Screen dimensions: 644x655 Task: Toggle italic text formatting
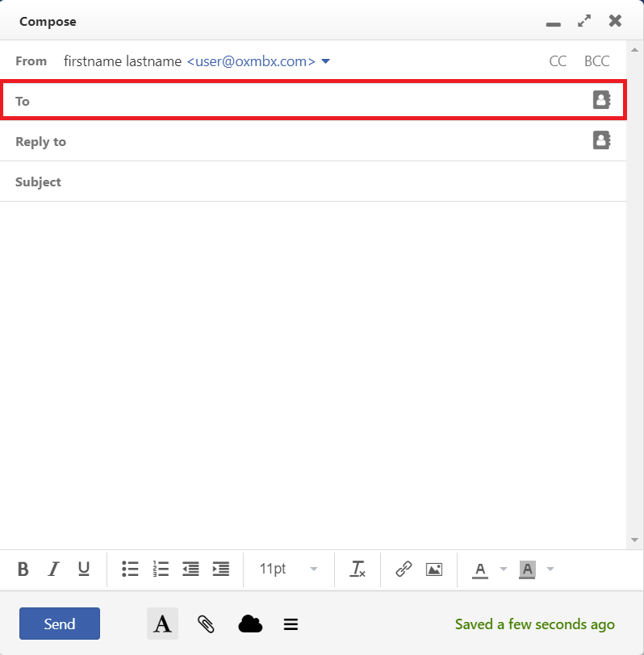click(x=53, y=569)
